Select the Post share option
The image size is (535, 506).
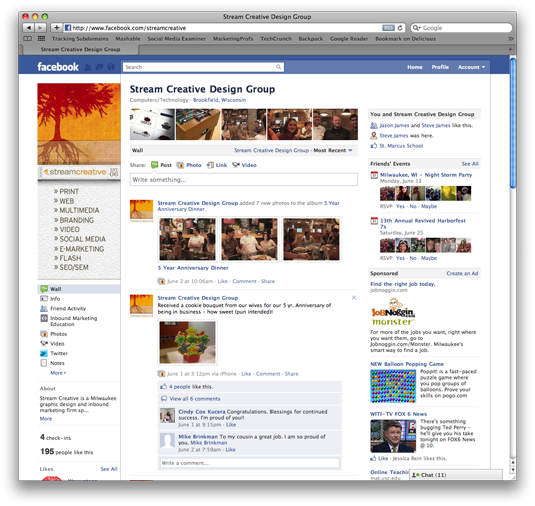[x=161, y=165]
